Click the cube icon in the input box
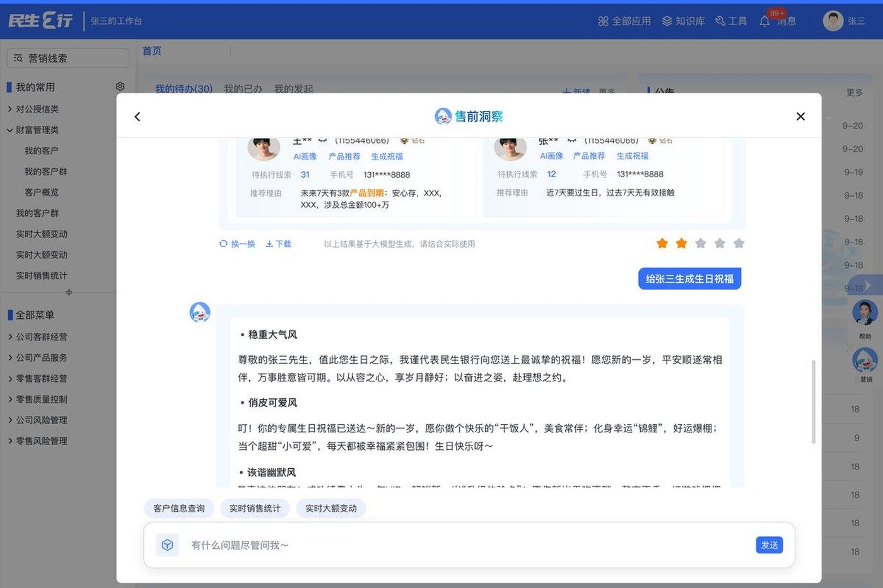Image resolution: width=883 pixels, height=588 pixels. [167, 545]
